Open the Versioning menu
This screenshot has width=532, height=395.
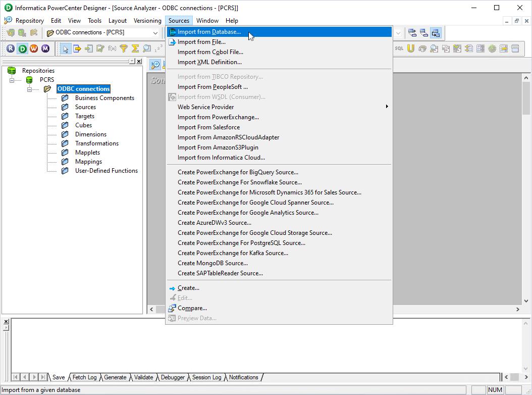click(x=147, y=21)
